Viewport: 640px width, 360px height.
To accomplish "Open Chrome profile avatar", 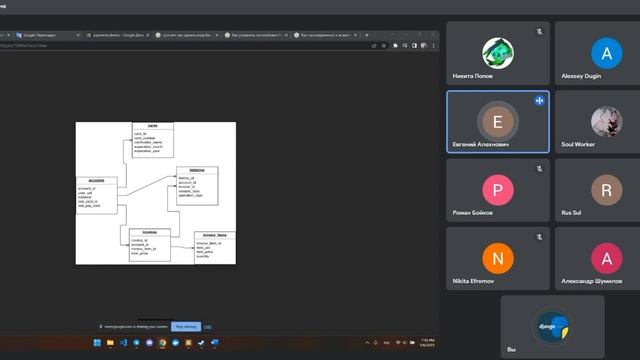I will (x=424, y=46).
